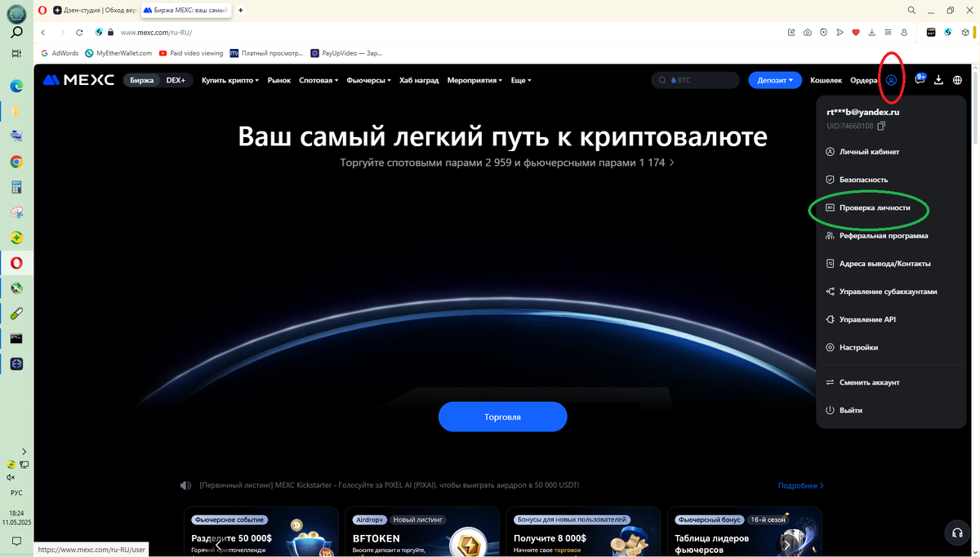Click the taskbar search magnifier
The height and width of the screenshot is (557, 980).
point(16,33)
